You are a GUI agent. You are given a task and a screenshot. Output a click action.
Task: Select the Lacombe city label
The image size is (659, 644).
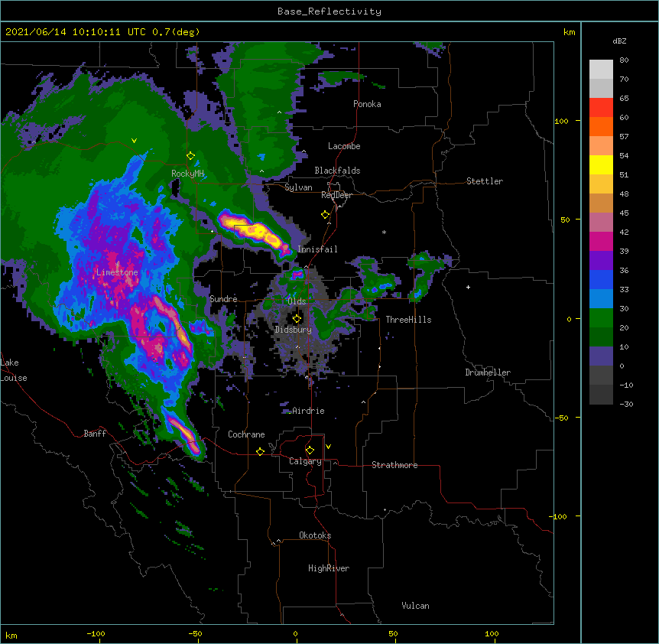[x=344, y=146]
